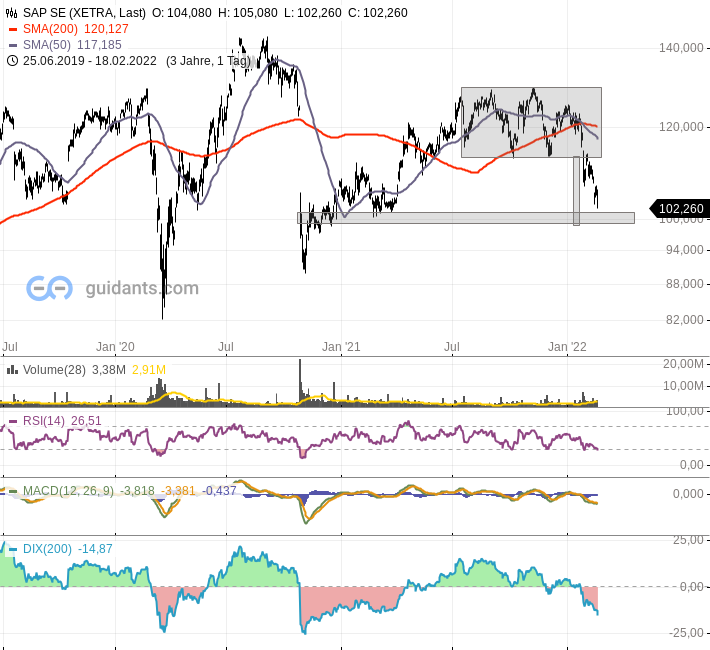This screenshot has width=710, height=650.
Task: Click the red SMA(200) color marker
Action: click(13, 29)
